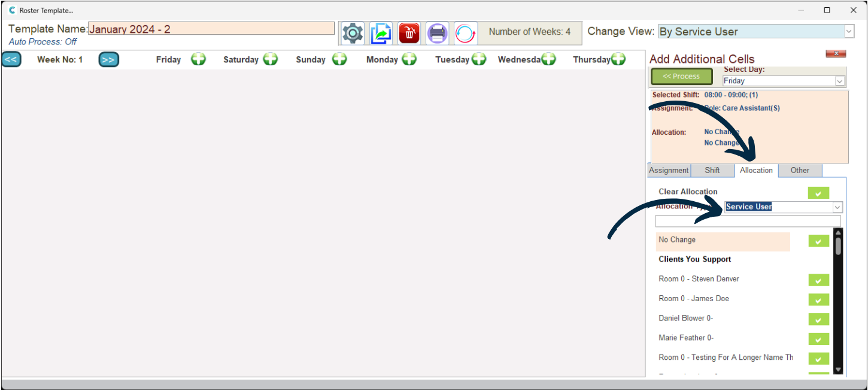Open the Change View dropdown
The image size is (868, 391).
tap(849, 32)
